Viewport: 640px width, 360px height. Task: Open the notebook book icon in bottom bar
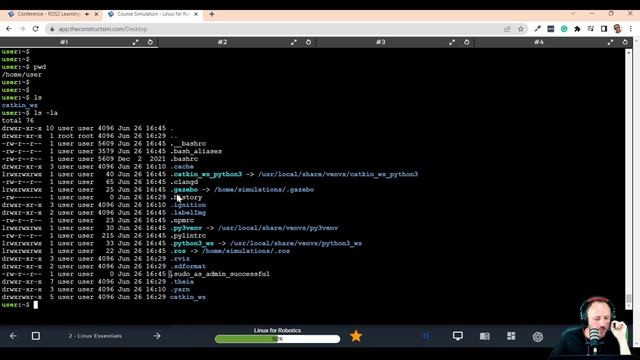(484, 336)
